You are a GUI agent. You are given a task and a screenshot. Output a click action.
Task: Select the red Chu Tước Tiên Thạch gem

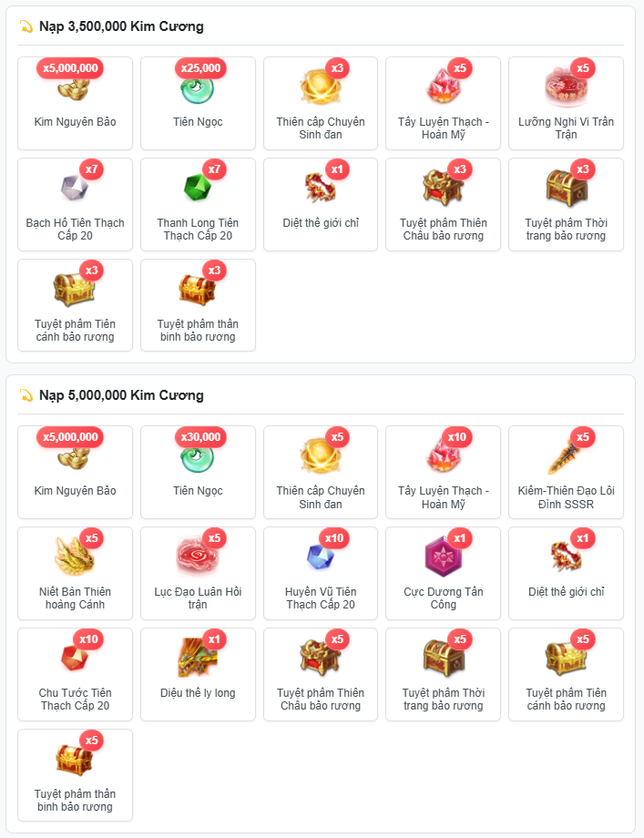75,658
